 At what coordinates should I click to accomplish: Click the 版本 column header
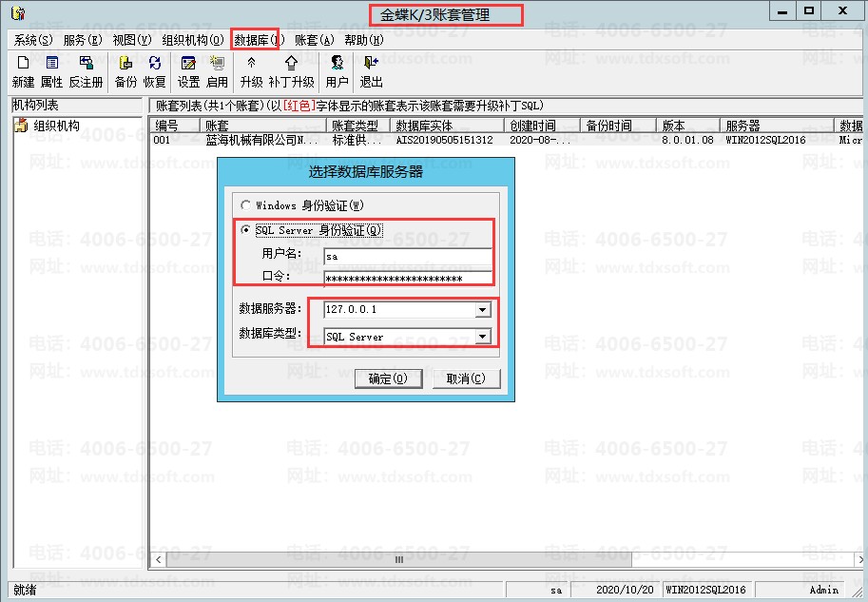(688, 126)
